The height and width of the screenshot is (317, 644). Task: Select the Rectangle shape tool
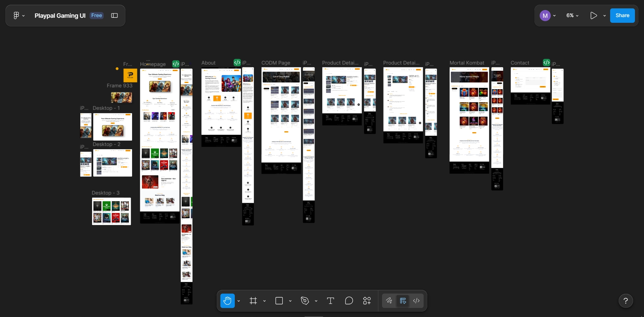coord(279,301)
